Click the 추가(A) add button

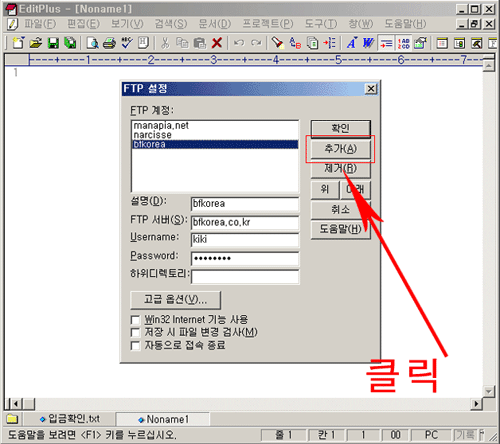(341, 149)
